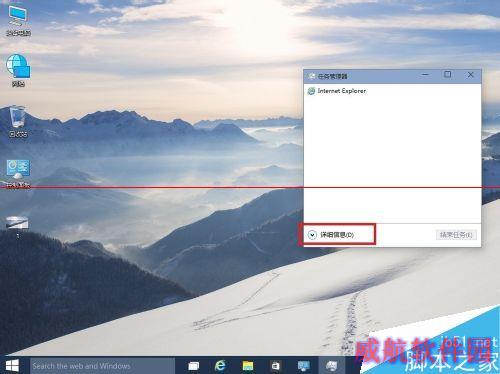This screenshot has height=374, width=500.
Task: Click the Task Manager title bar icon
Action: click(x=312, y=76)
